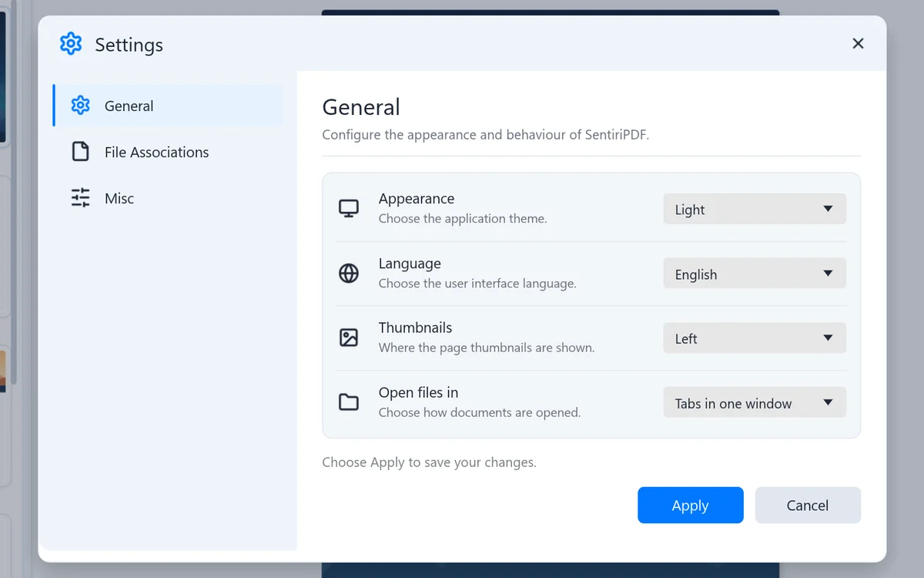Click the Appearance monitor icon
The height and width of the screenshot is (578, 924).
349,209
